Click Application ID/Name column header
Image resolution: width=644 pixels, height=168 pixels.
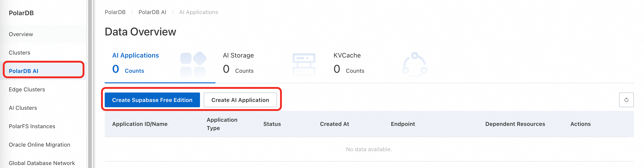point(140,124)
